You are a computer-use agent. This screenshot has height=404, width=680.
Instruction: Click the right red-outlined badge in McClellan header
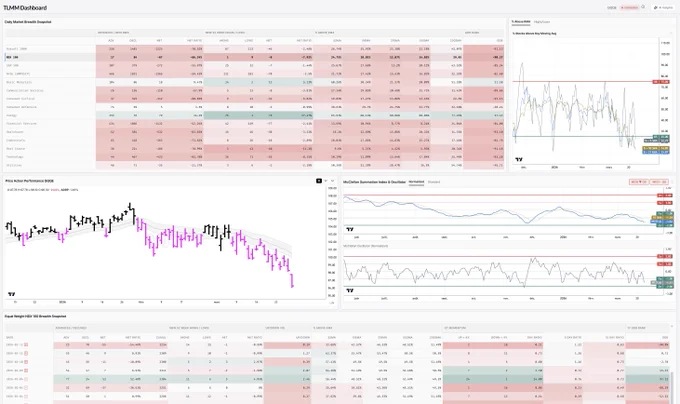click(x=659, y=182)
